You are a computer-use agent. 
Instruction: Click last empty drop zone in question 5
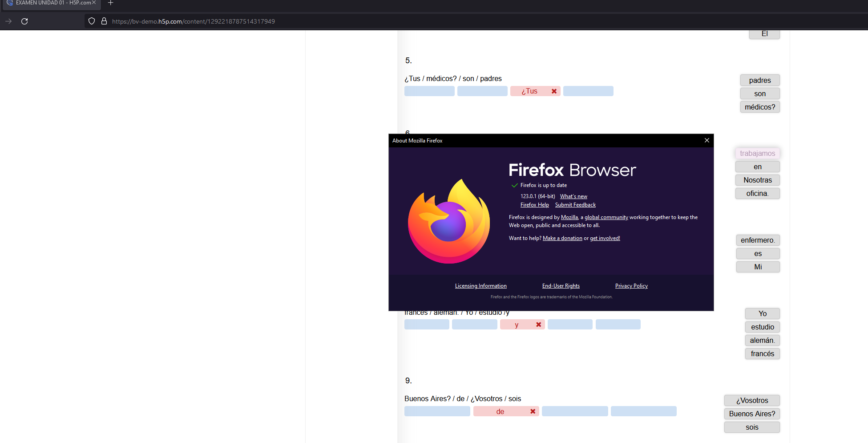pyautogui.click(x=588, y=91)
